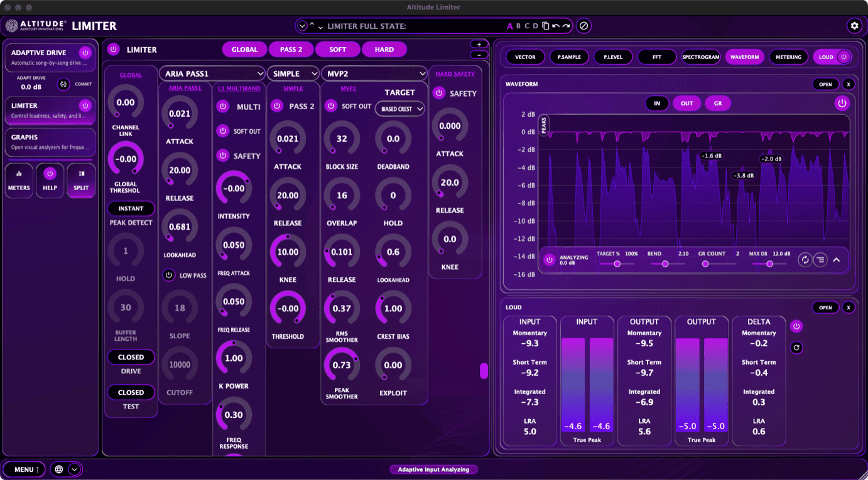Expand the chevron next to the globe icon

pos(74,469)
